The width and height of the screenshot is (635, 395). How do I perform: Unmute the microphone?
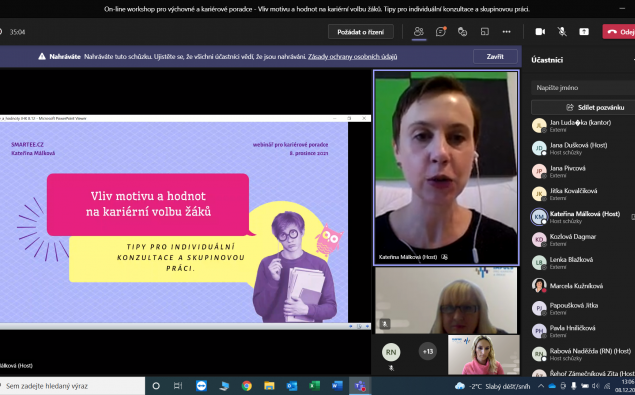tap(562, 32)
